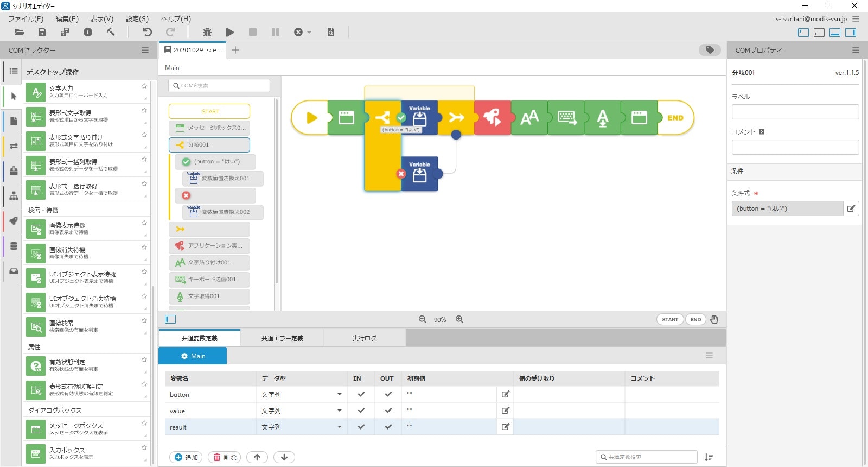868x467 pixels.
Task: Toggle the outline panel icon
Action: coord(170,319)
